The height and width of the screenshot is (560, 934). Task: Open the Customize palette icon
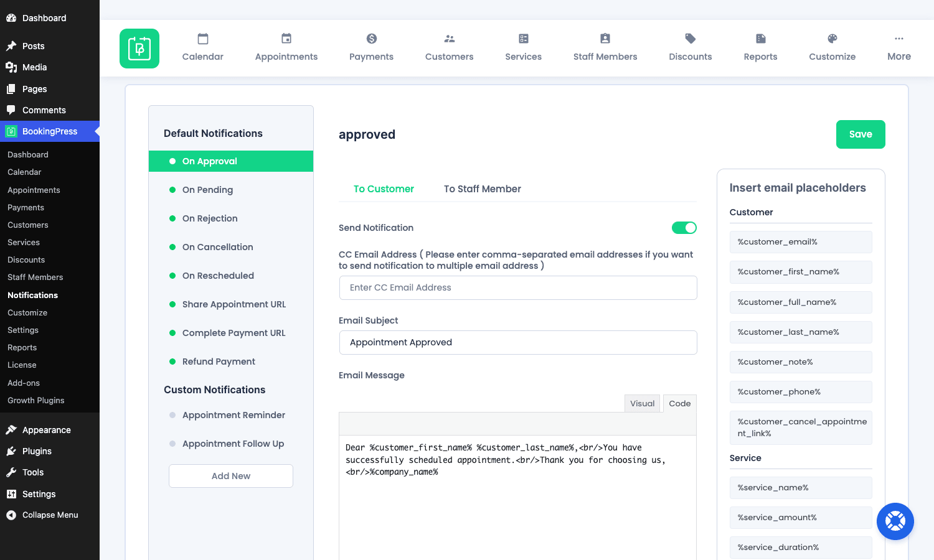pos(833,39)
